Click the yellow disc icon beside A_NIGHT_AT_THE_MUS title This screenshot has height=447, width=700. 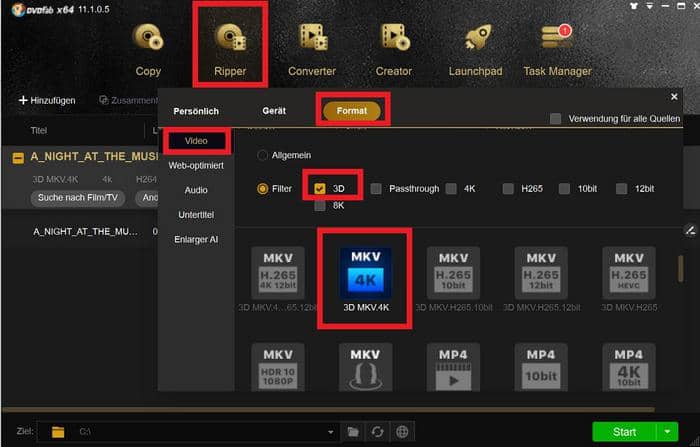tap(18, 158)
